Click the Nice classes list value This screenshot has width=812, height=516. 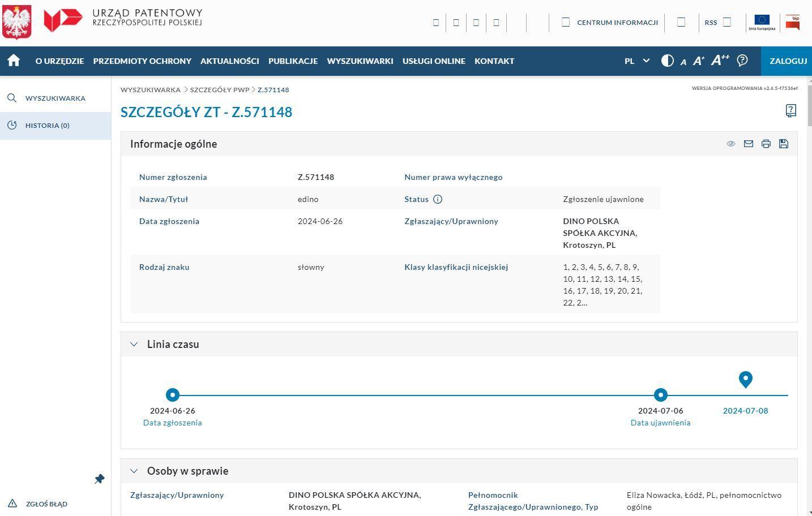click(x=602, y=285)
